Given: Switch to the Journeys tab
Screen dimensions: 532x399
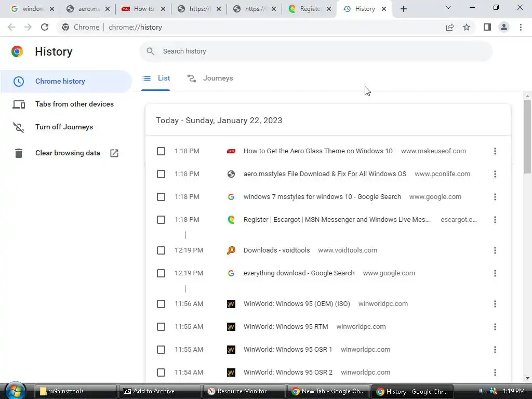Looking at the screenshot, I should [210, 78].
